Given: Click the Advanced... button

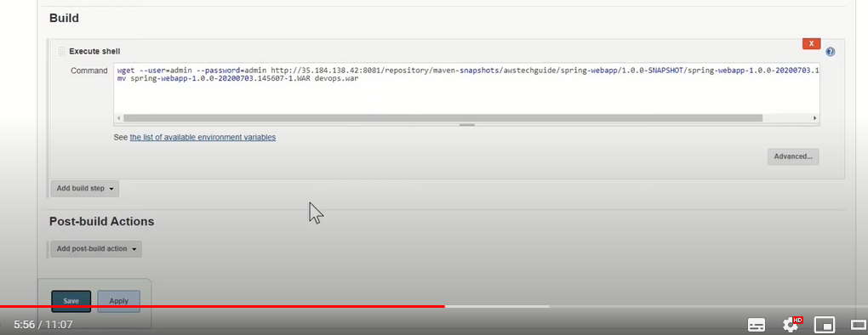Looking at the screenshot, I should coord(793,156).
